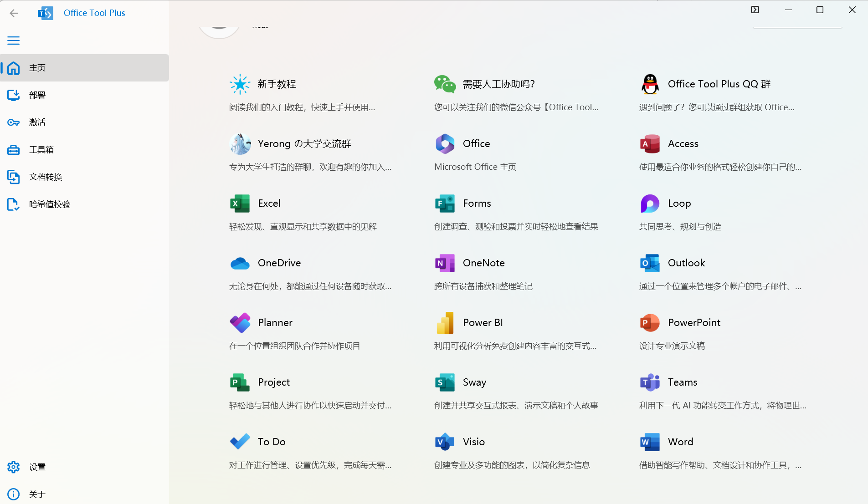Open the Access title link

(x=683, y=144)
